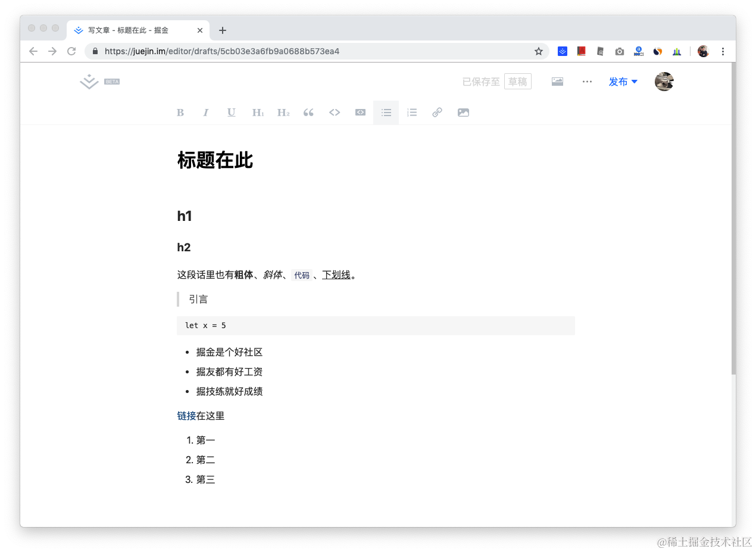The height and width of the screenshot is (552, 756).
Task: Set the article cover via the picture icon
Action: (557, 81)
